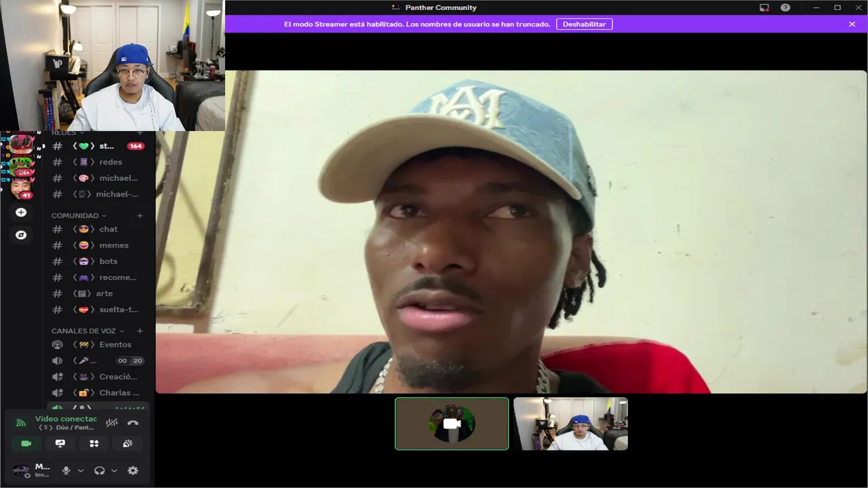Viewport: 868px width, 488px height.
Task: Select camera-off participant thumbnail
Action: pos(452,424)
